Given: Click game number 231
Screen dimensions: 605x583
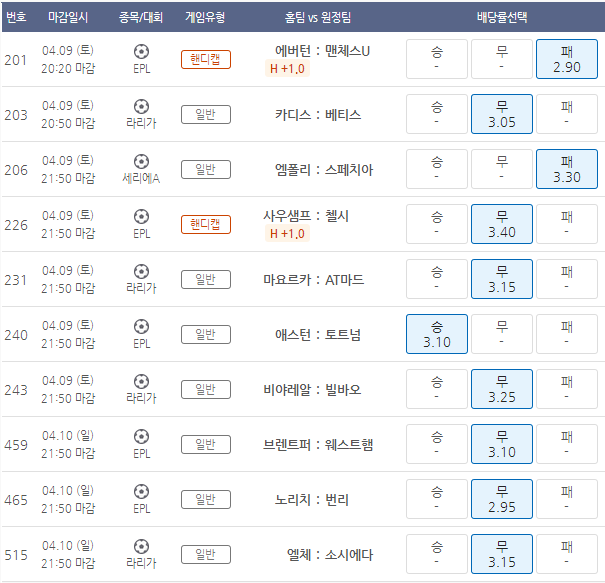Looking at the screenshot, I should pyautogui.click(x=16, y=280).
